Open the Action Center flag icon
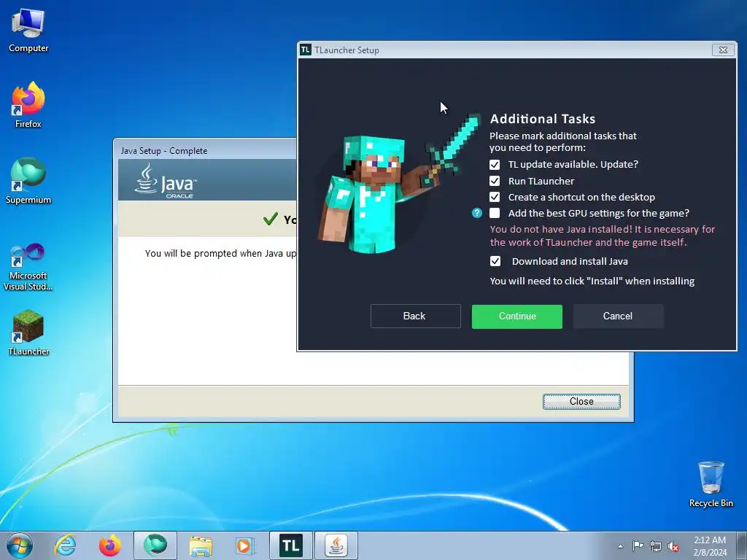Viewport: 747px width, 560px height. click(638, 546)
